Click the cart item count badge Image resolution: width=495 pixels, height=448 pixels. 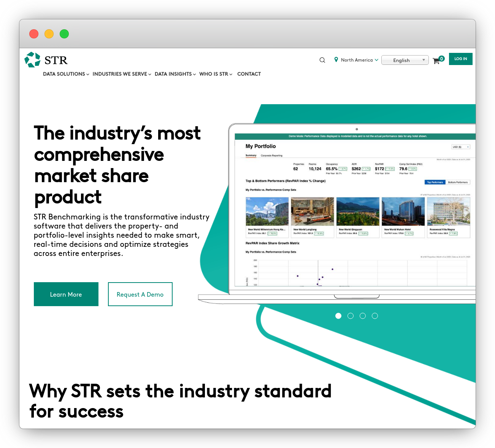(441, 59)
